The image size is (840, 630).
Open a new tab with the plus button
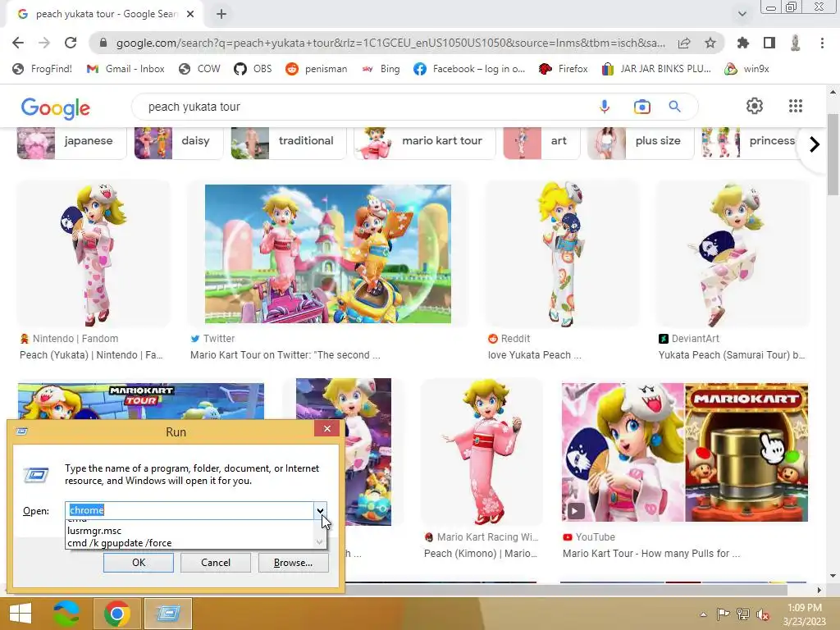(x=221, y=14)
